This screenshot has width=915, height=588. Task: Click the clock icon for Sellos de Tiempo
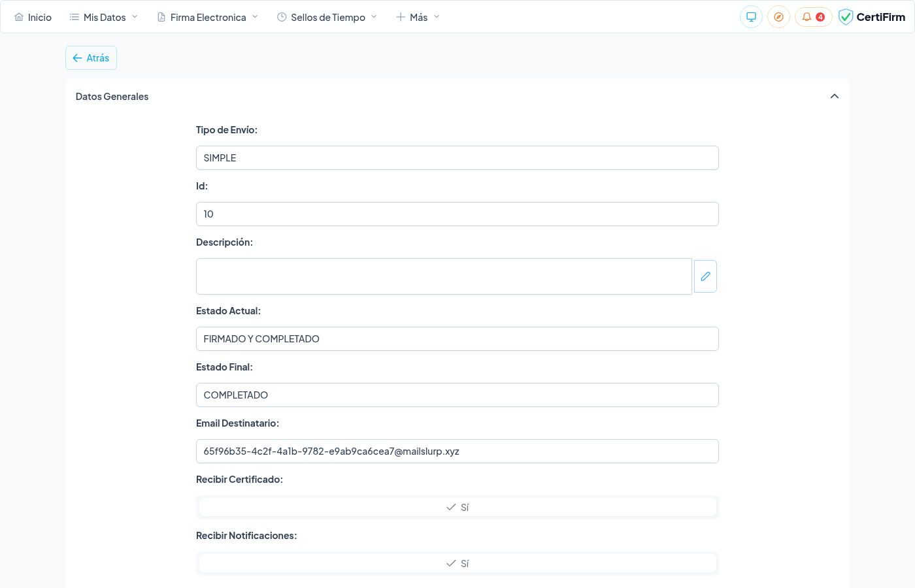[282, 17]
